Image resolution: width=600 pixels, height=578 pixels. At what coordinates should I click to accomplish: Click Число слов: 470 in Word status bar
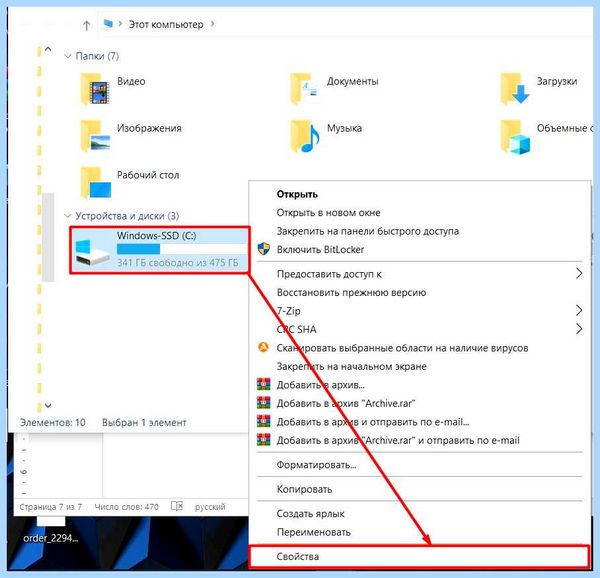tap(126, 507)
